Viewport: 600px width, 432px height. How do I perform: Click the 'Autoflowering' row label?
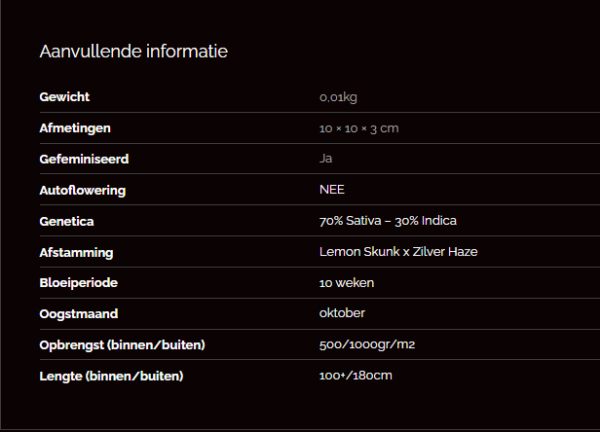point(82,190)
